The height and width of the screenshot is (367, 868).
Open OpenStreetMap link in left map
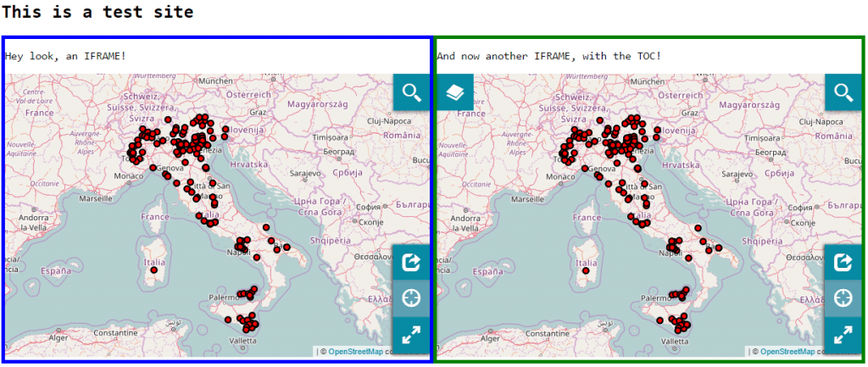click(x=355, y=351)
